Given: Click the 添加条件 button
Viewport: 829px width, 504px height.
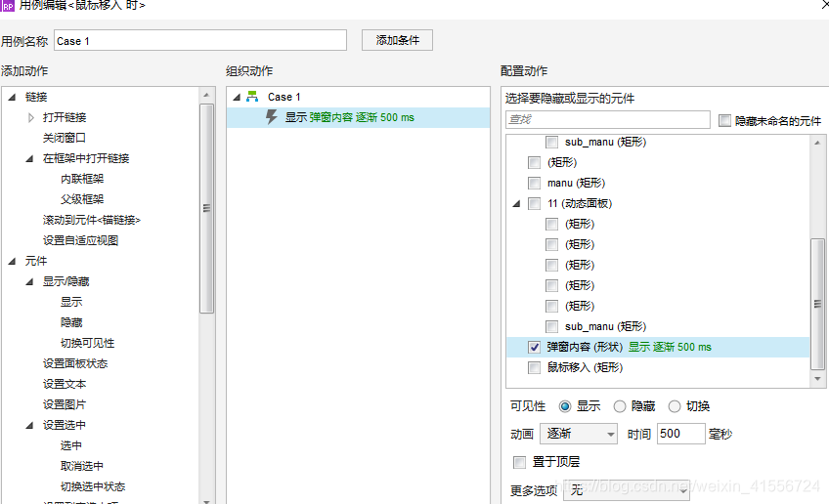Looking at the screenshot, I should coord(397,40).
